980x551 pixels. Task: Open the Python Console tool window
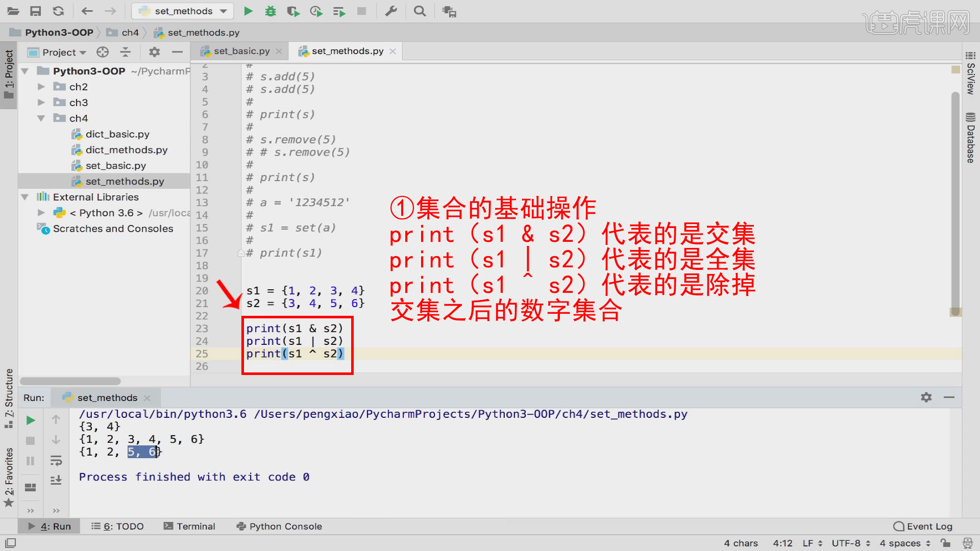(x=279, y=526)
